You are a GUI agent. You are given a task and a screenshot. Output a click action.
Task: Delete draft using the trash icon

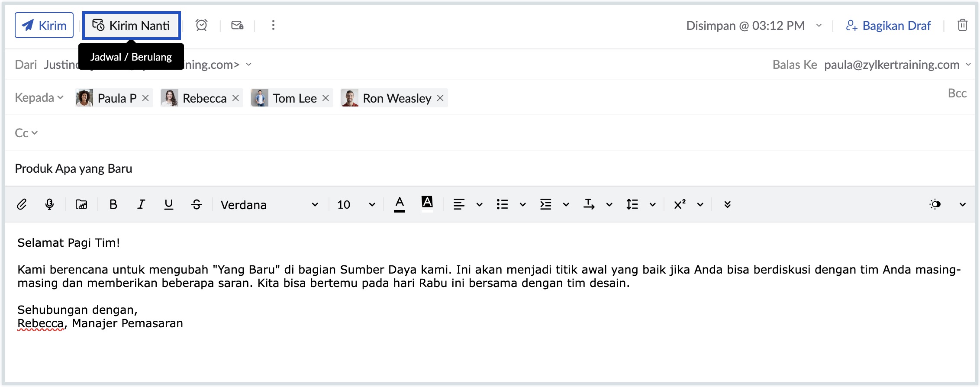coord(962,26)
